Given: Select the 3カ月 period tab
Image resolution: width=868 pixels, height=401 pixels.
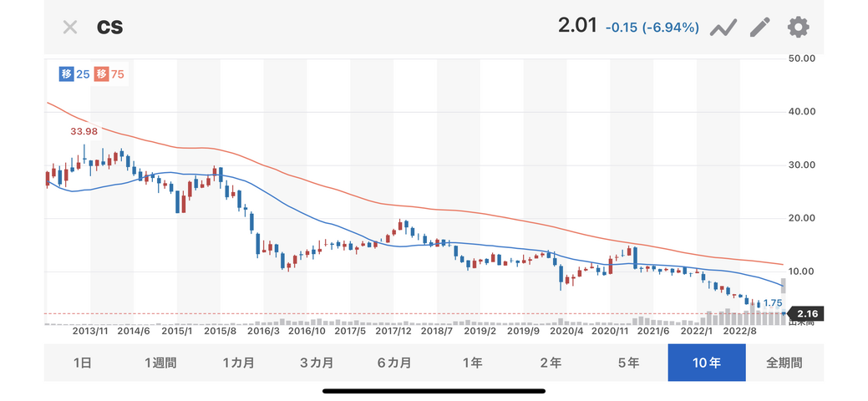Looking at the screenshot, I should 317,363.
